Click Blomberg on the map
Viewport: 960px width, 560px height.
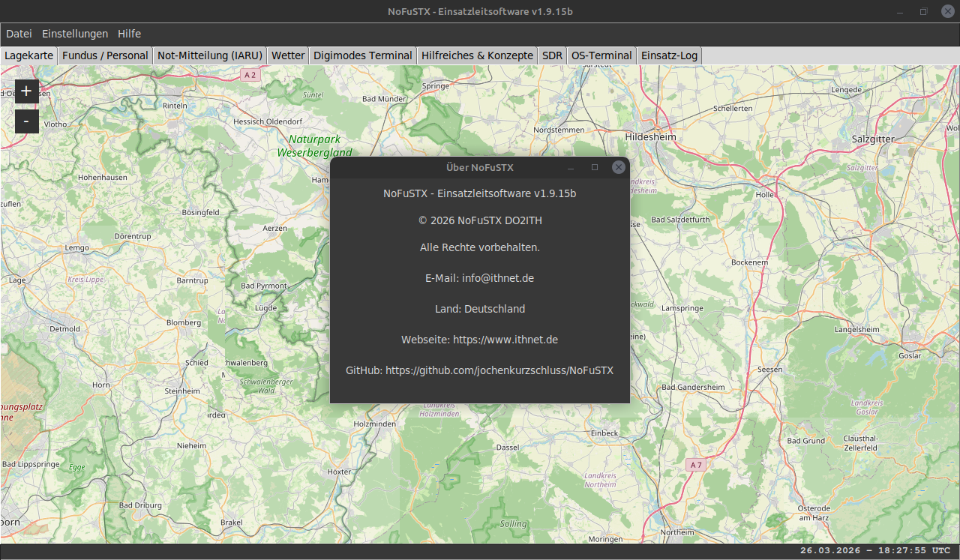(184, 322)
